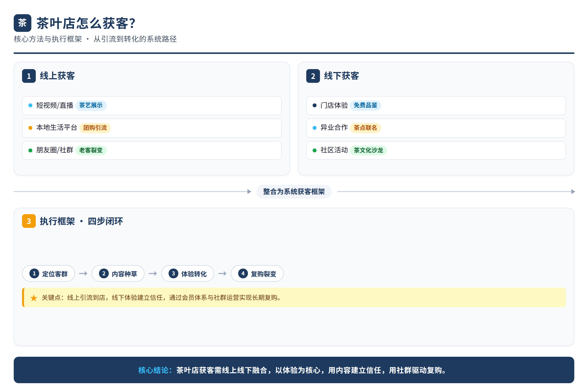Click the 茶 logo icon in header
588x392 pixels.
tap(23, 23)
